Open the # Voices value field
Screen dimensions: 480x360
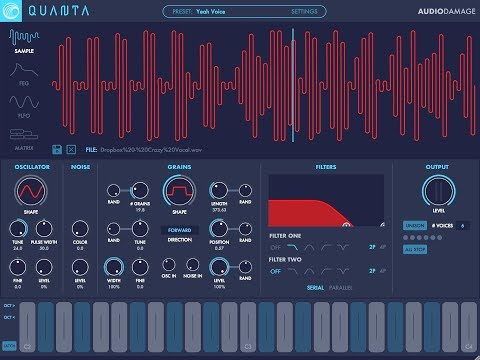463,226
